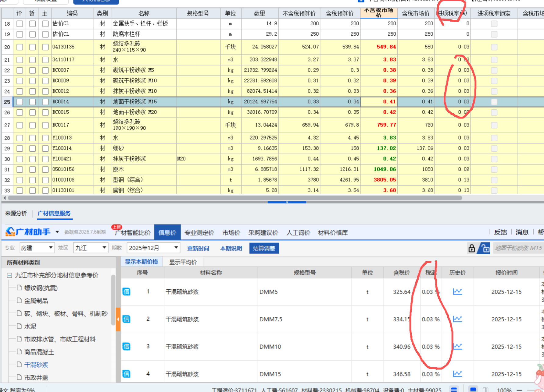Toggle 评 checkbox for row 01130101

(x=20, y=190)
